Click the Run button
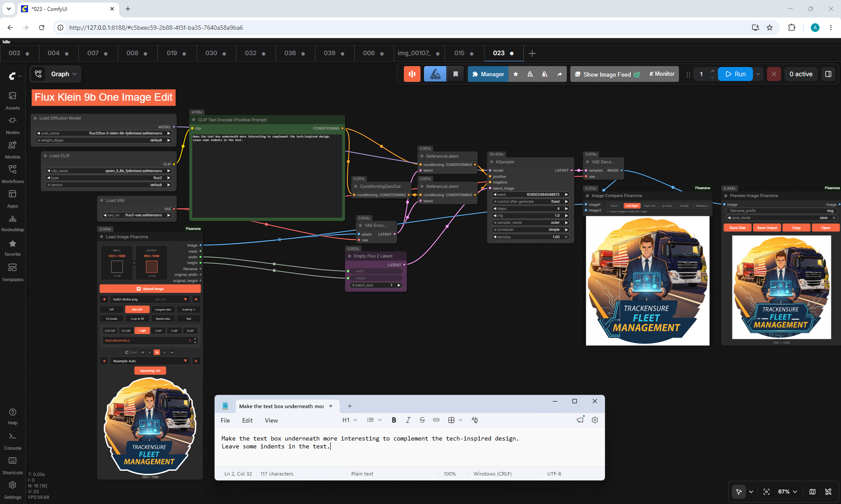 pyautogui.click(x=735, y=74)
